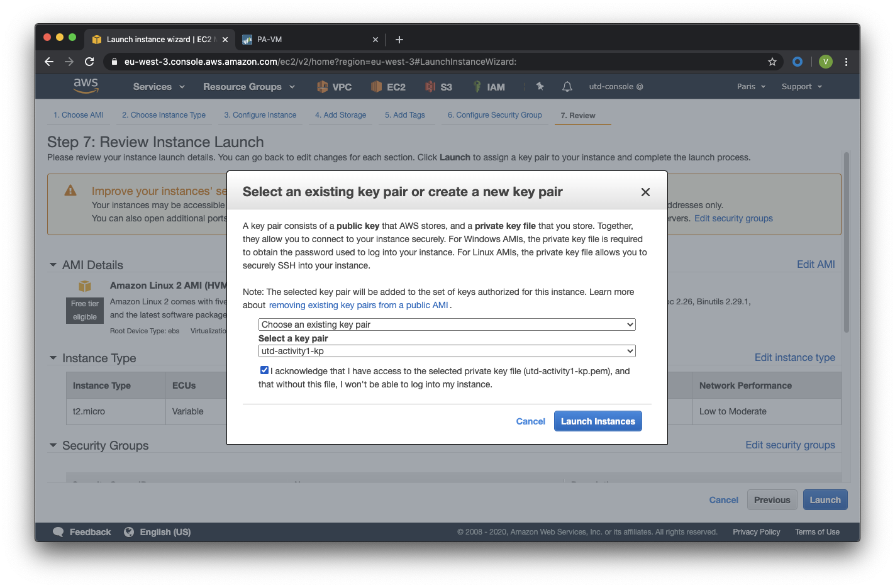Open a new browser tab

tap(399, 40)
